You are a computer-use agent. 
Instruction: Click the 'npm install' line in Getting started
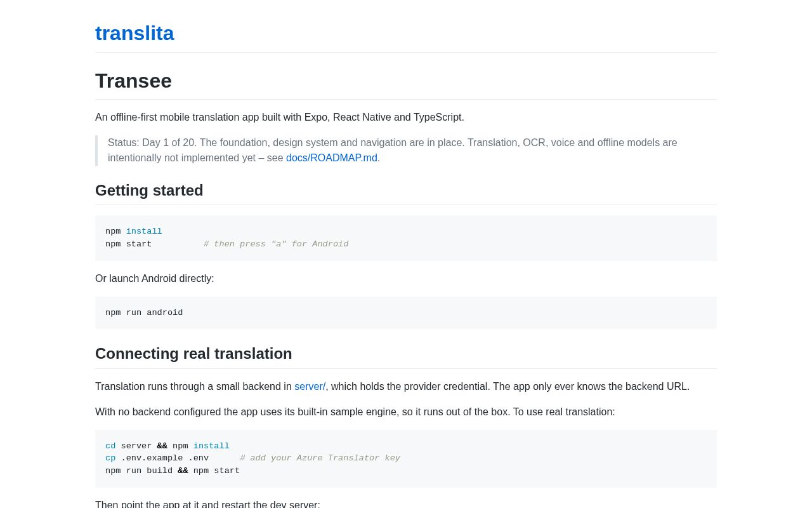(x=134, y=232)
